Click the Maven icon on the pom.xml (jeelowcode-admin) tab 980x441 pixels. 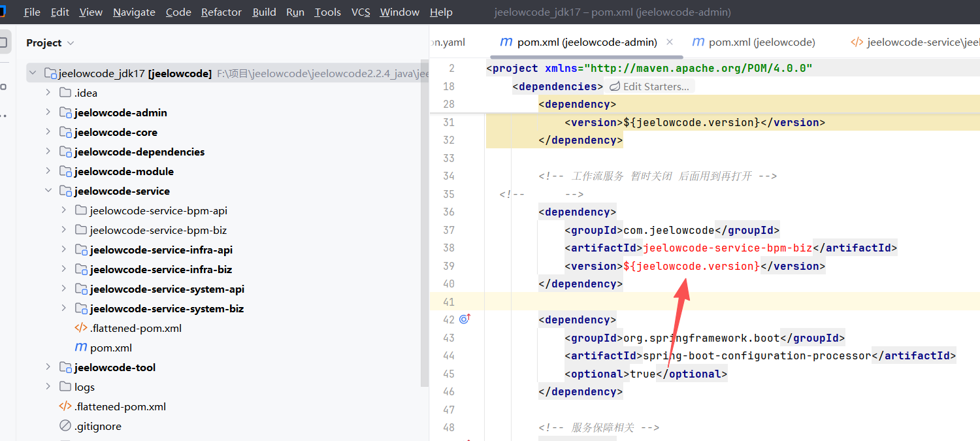tap(506, 42)
